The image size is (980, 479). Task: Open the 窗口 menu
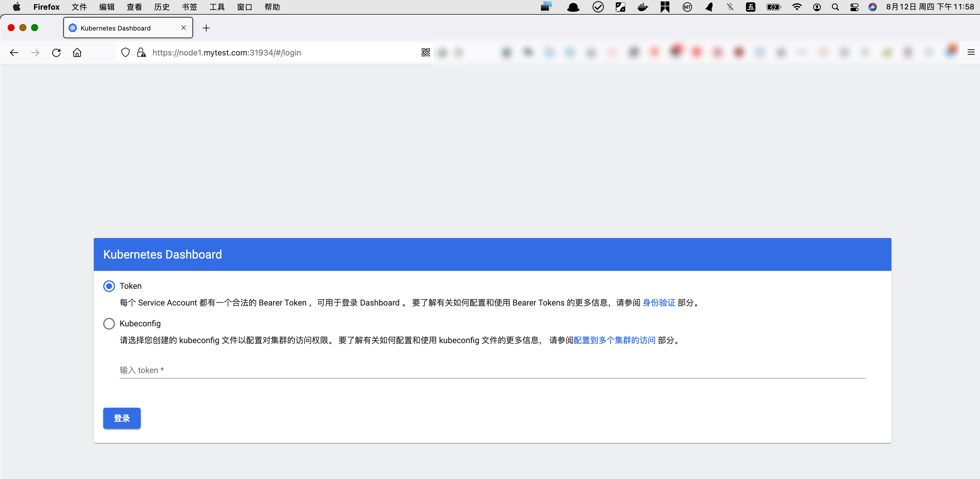click(x=245, y=7)
